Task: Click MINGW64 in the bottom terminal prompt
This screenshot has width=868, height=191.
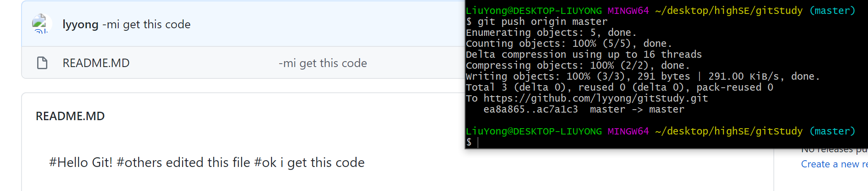Action: [x=628, y=131]
